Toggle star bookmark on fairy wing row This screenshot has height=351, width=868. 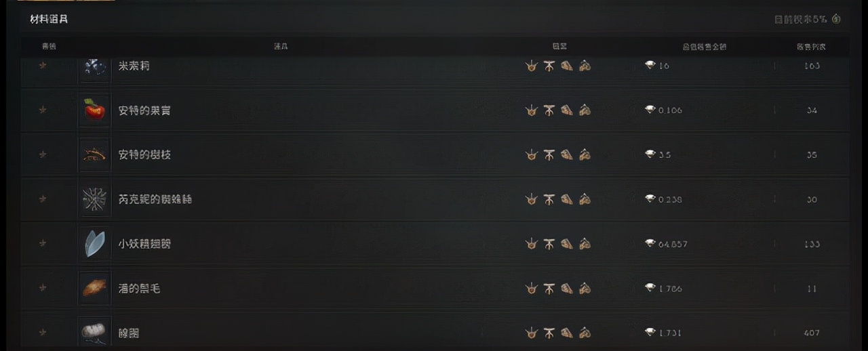pos(43,243)
